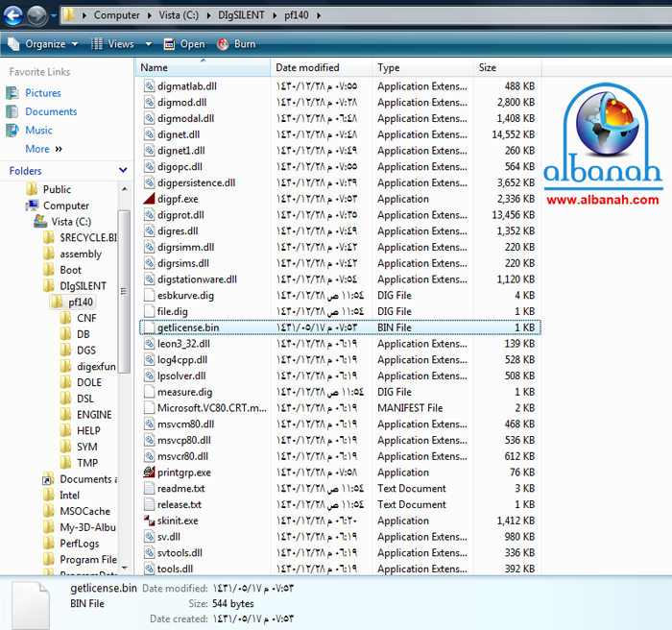Click the Burn toolbar disc icon

point(224,44)
